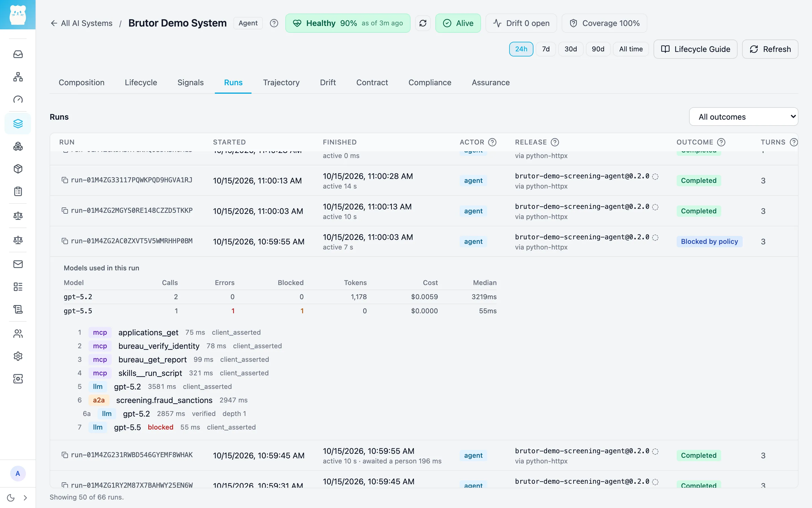Click the help icon next to Agent badge
812x508 pixels.
pos(274,23)
